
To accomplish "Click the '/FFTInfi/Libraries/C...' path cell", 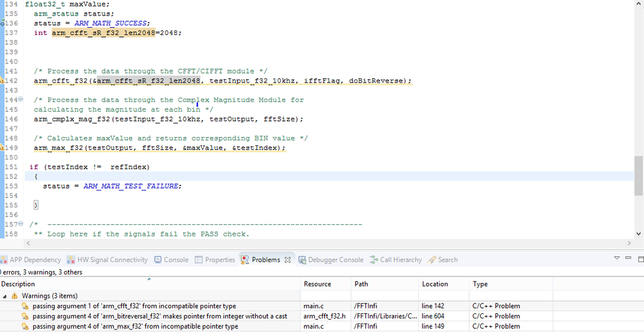I will pyautogui.click(x=385, y=316).
